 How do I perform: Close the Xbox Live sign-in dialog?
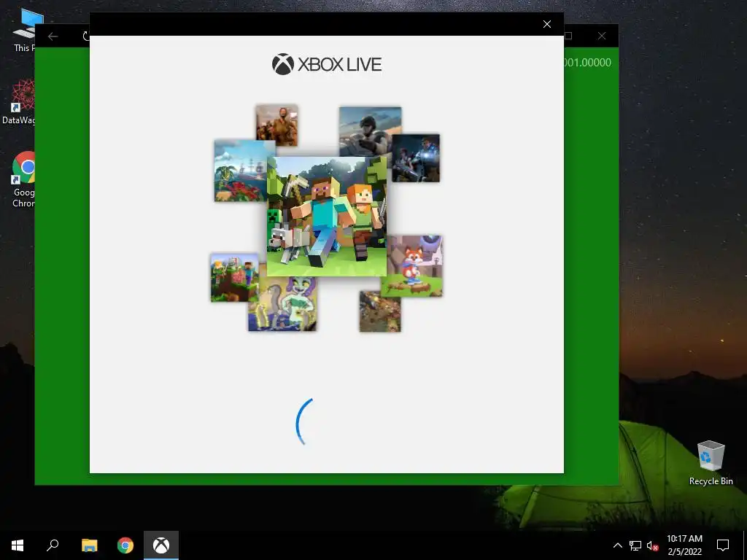click(547, 24)
